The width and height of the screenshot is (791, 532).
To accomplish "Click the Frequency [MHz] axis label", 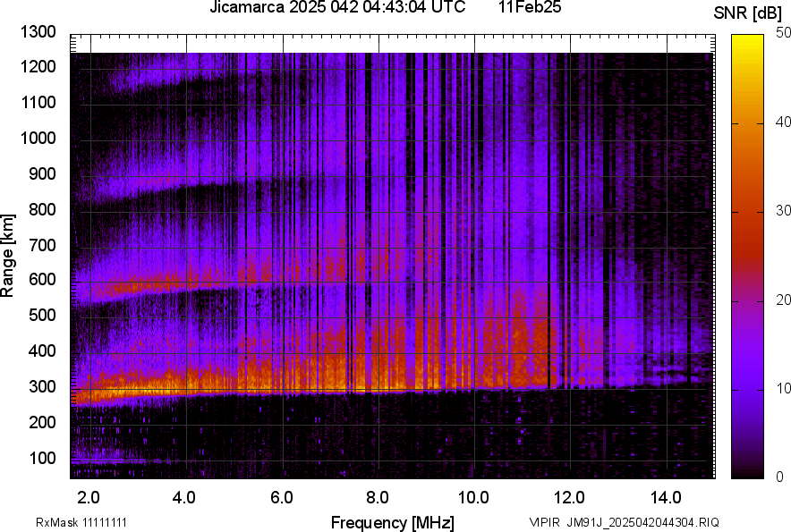I will pos(392,522).
